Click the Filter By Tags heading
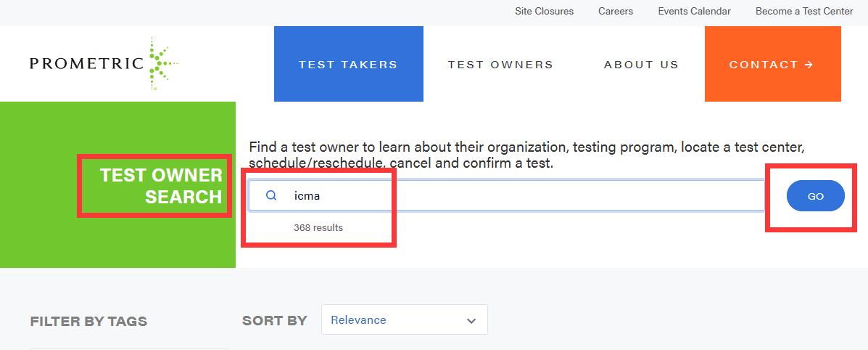 [x=88, y=321]
